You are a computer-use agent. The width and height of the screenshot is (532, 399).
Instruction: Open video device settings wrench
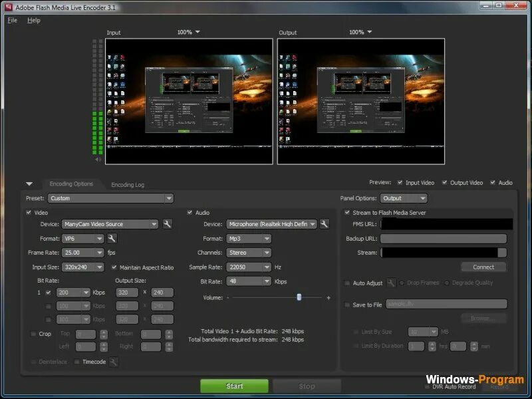pyautogui.click(x=168, y=224)
